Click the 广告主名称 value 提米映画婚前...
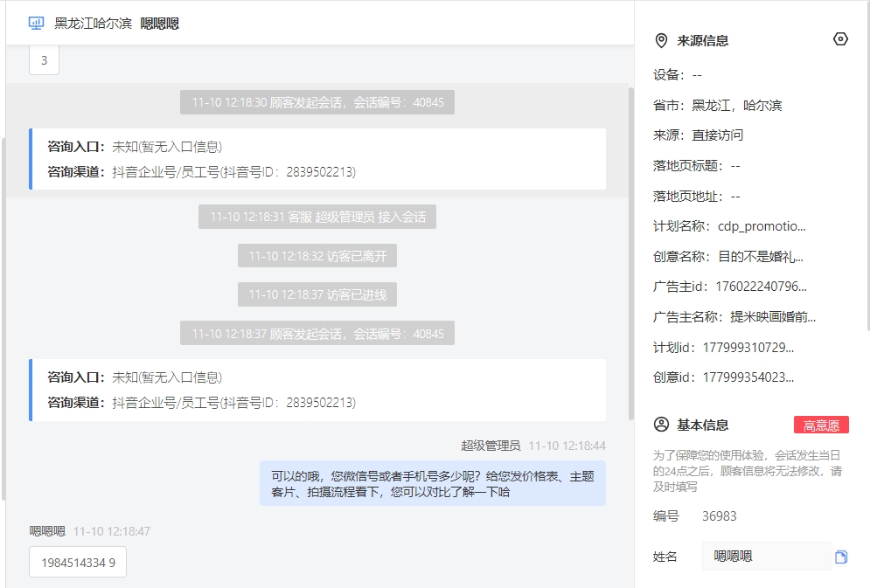Screen dimensions: 870x588 point(773,317)
